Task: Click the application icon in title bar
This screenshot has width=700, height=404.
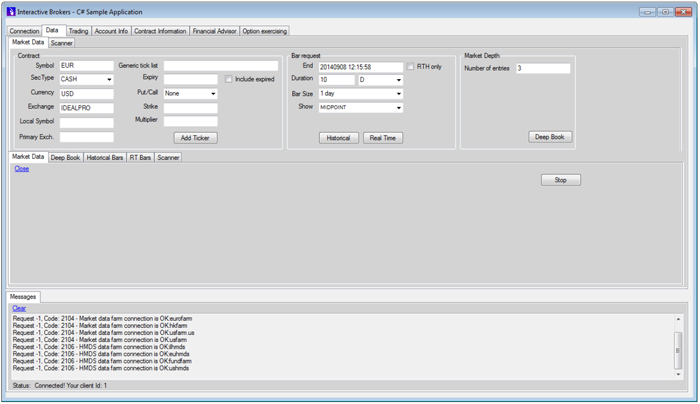Action: point(12,12)
